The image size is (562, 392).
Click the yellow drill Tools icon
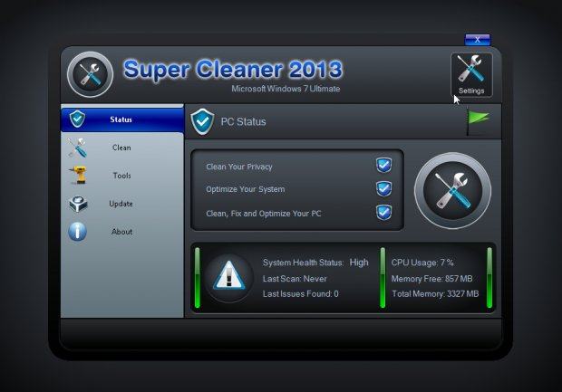78,175
